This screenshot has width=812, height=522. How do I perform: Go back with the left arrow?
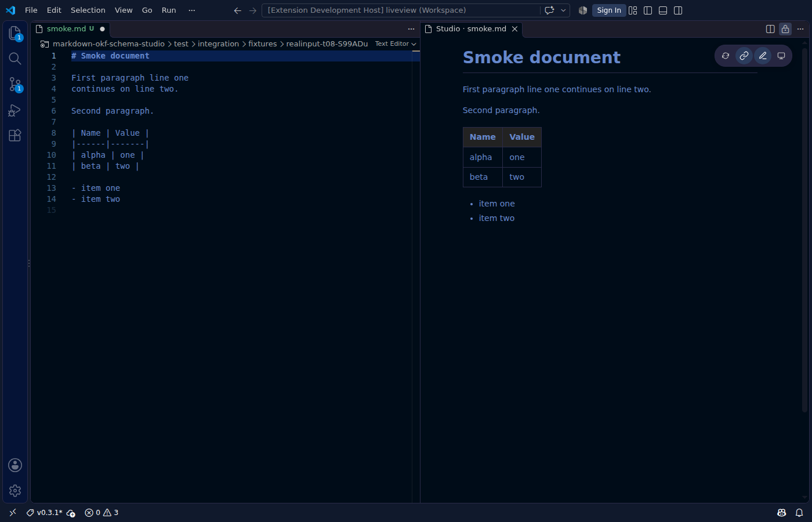[x=237, y=10]
